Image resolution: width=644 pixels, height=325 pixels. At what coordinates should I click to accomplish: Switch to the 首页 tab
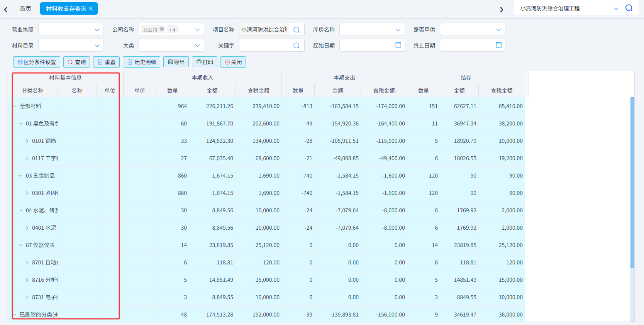[x=25, y=8]
